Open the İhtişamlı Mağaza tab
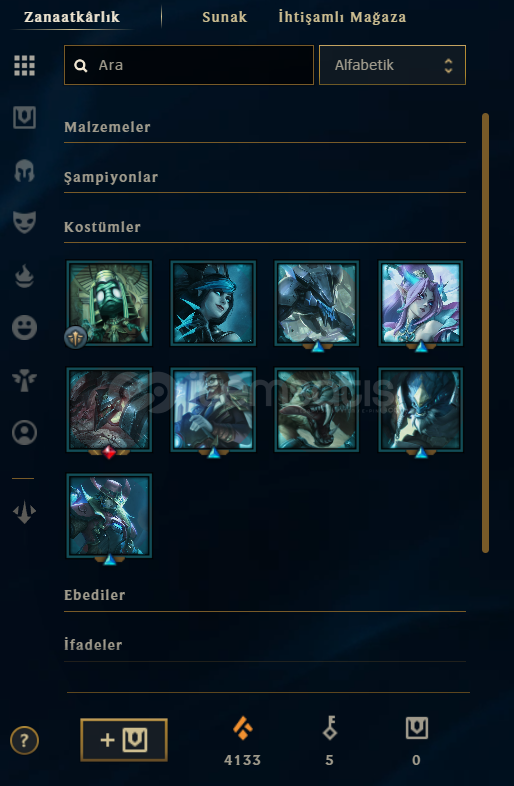 point(342,17)
